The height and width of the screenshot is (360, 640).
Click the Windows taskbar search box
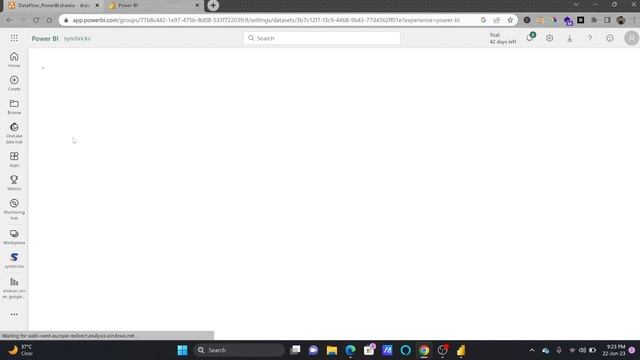click(x=239, y=350)
